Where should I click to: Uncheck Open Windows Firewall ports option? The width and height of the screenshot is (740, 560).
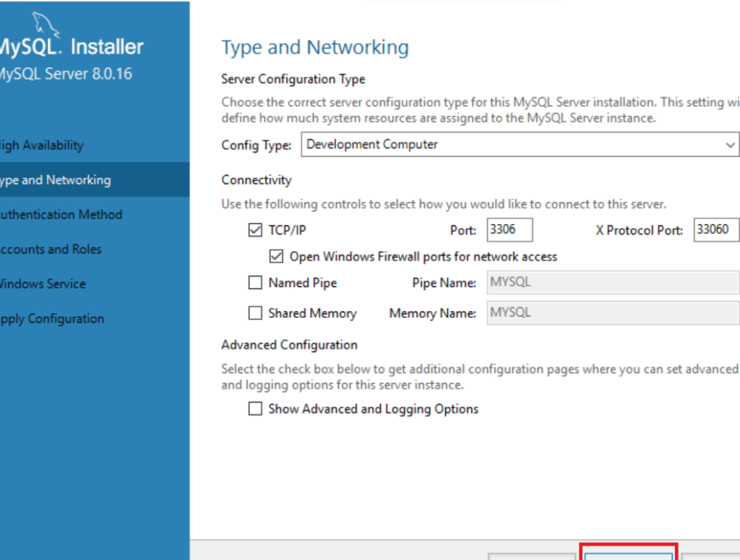(x=276, y=256)
